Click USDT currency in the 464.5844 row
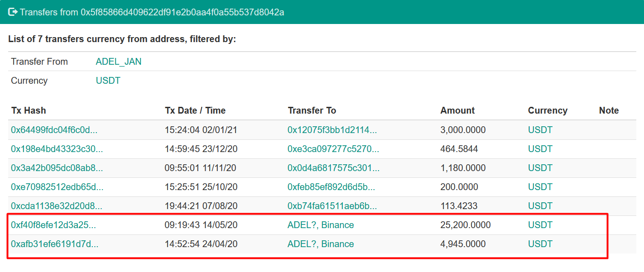 pyautogui.click(x=540, y=149)
